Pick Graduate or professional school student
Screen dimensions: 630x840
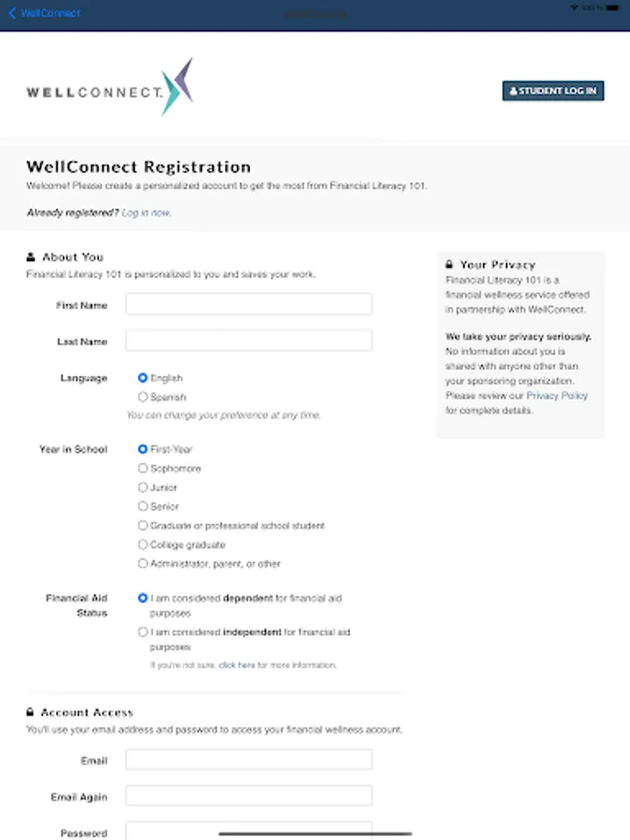coord(143,525)
